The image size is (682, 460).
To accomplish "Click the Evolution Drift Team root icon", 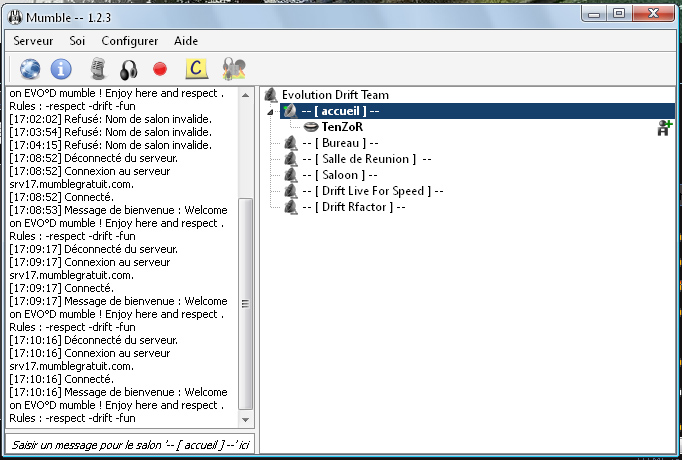I will [x=271, y=95].
